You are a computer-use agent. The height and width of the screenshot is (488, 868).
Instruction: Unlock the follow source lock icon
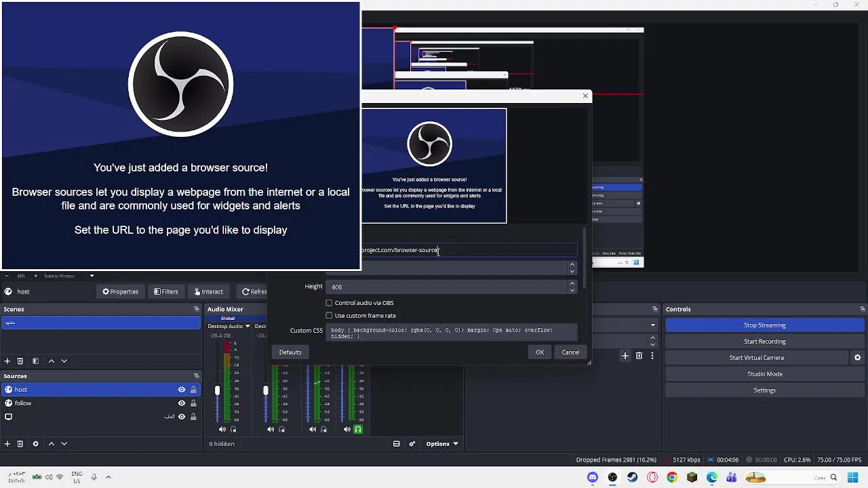click(x=193, y=403)
